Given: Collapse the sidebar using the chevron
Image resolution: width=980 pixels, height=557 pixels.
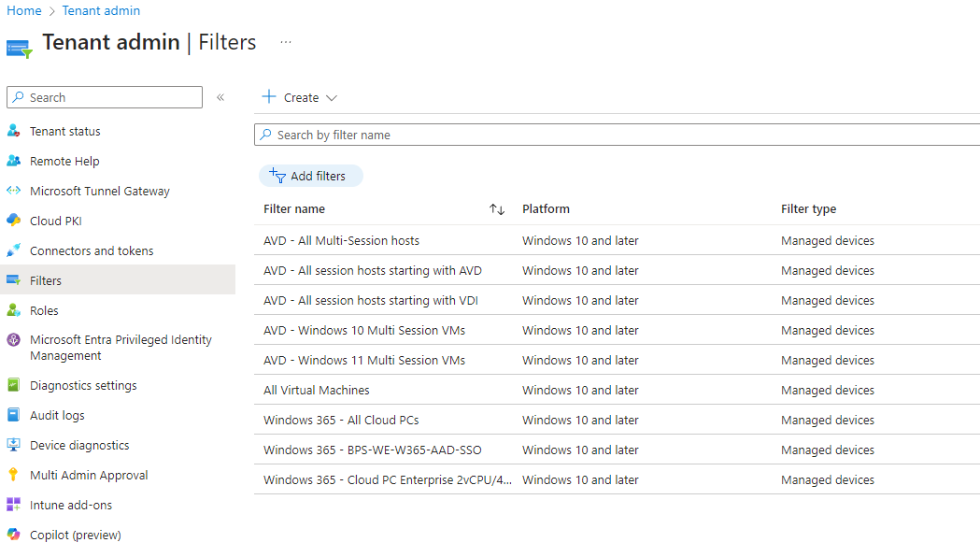Looking at the screenshot, I should 220,96.
